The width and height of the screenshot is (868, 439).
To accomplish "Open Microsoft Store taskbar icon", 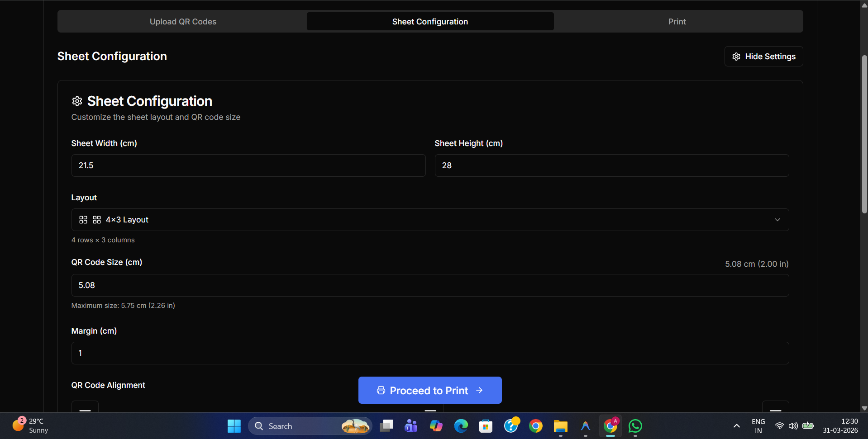I will pyautogui.click(x=486, y=426).
